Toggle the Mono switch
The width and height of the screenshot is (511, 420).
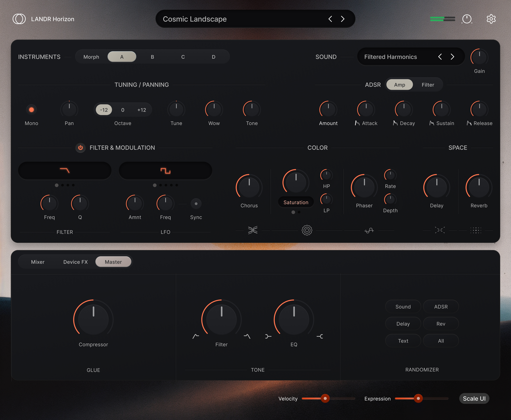pyautogui.click(x=31, y=110)
